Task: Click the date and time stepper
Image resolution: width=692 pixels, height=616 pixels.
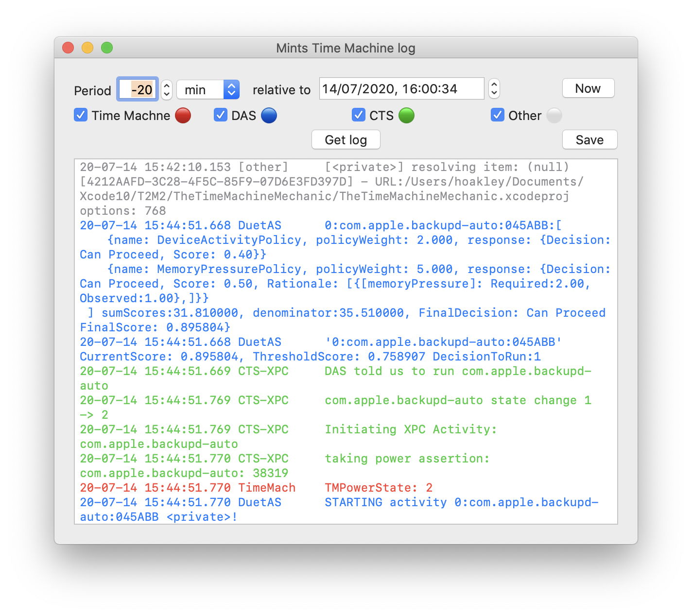Action: tap(494, 88)
